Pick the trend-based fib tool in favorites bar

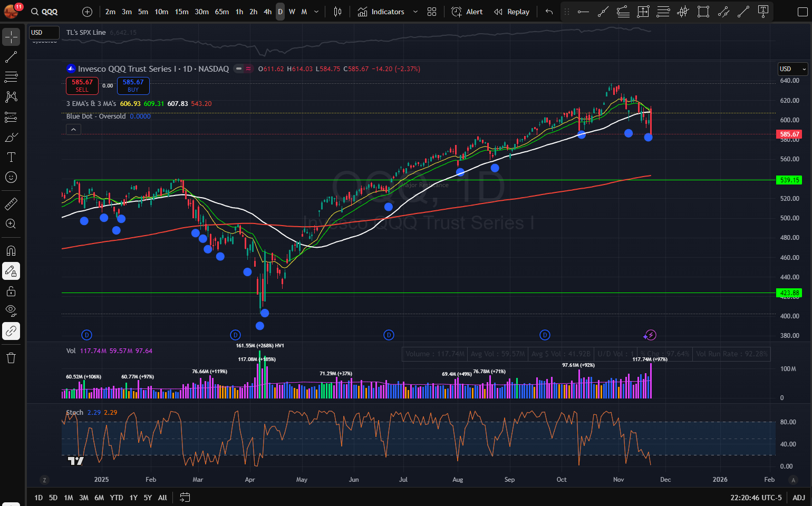point(623,12)
